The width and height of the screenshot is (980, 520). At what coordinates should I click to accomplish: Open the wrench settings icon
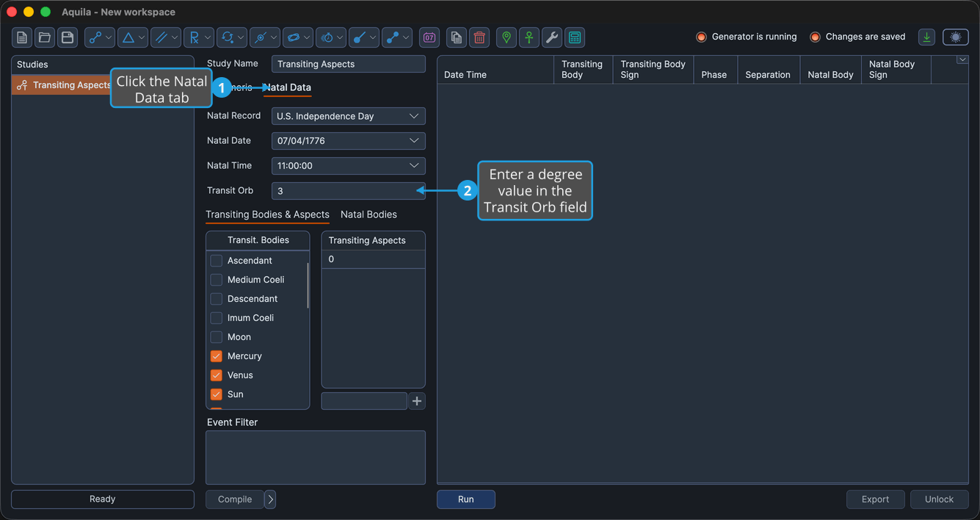click(x=552, y=37)
